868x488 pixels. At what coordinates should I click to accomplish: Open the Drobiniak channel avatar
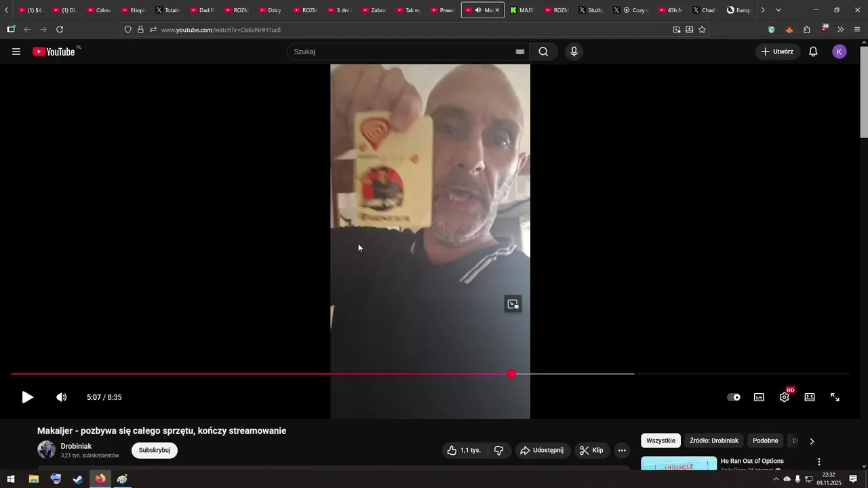pyautogui.click(x=46, y=450)
